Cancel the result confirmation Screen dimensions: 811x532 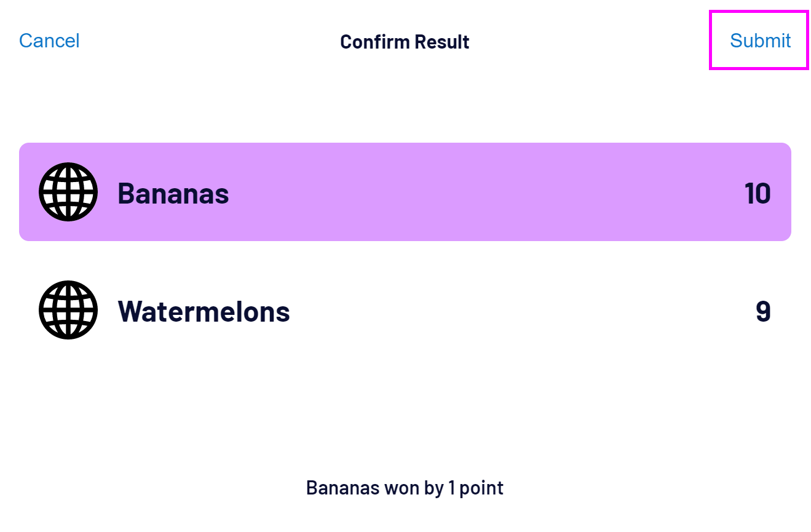(x=49, y=41)
